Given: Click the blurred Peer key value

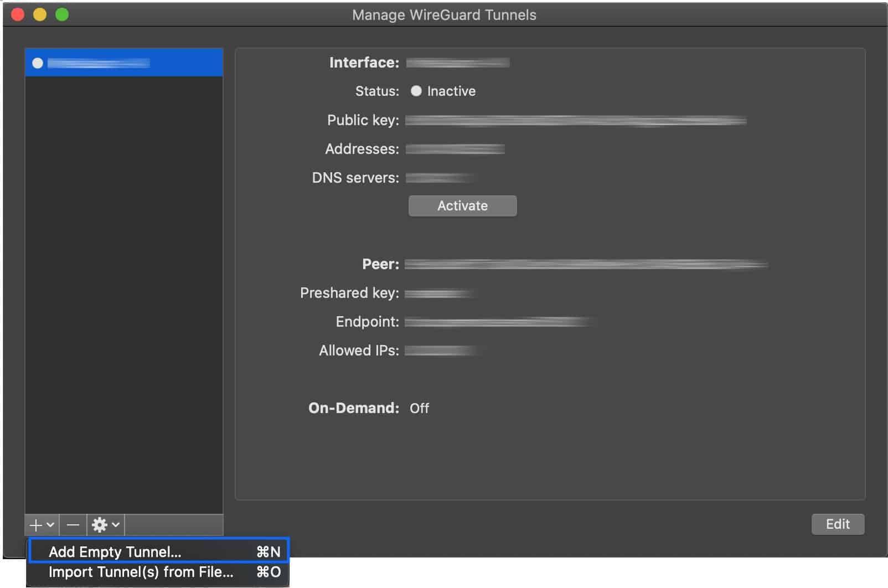Looking at the screenshot, I should coord(586,264).
